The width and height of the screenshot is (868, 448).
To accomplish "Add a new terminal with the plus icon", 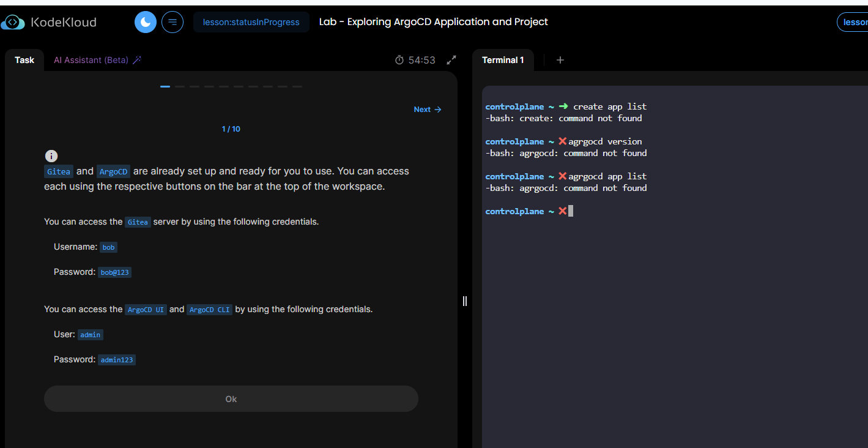I will (x=560, y=60).
